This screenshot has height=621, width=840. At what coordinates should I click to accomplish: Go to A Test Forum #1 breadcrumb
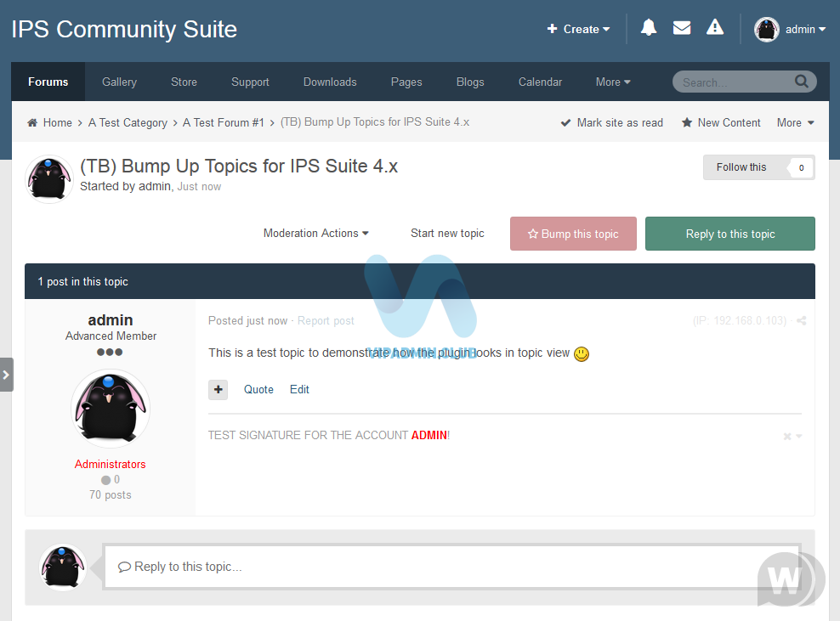pyautogui.click(x=224, y=122)
